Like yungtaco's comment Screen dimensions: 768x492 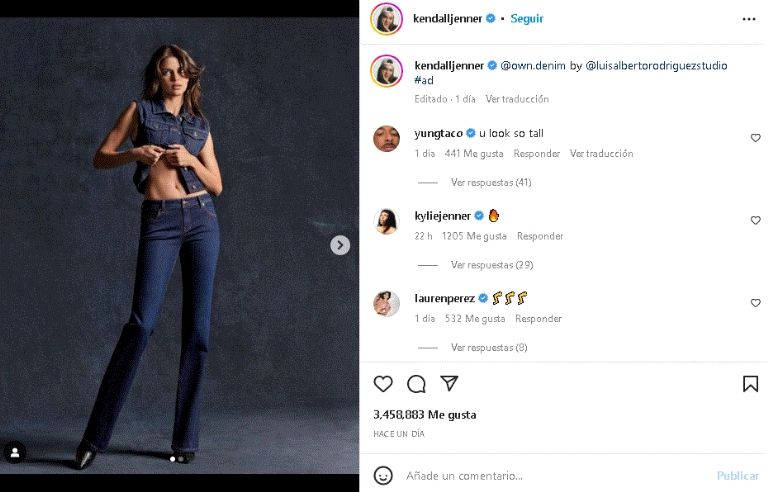click(755, 138)
